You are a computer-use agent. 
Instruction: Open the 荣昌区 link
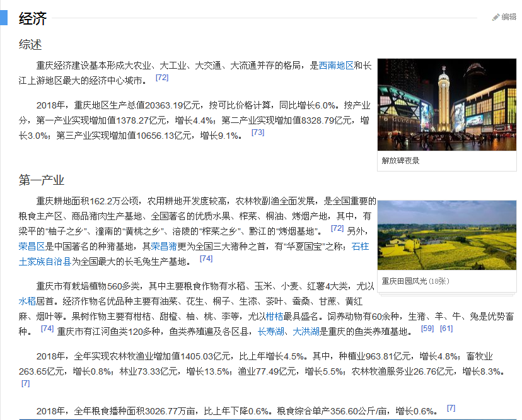point(32,247)
